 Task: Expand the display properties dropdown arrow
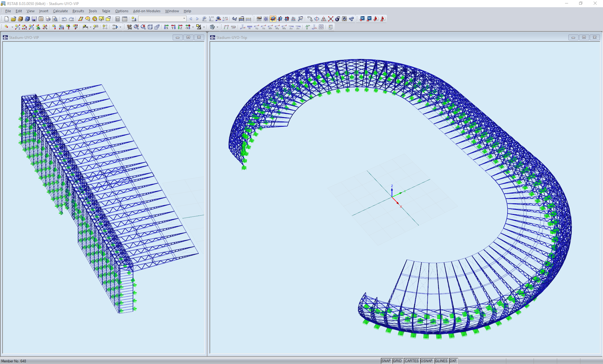[x=217, y=27]
